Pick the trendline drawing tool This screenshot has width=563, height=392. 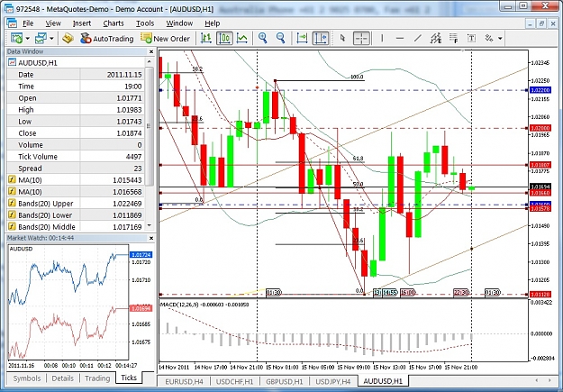(x=418, y=38)
